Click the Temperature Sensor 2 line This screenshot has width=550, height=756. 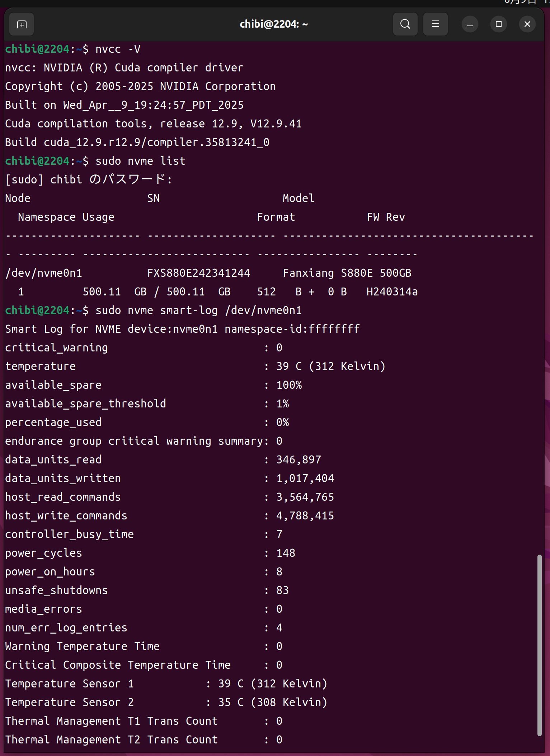click(166, 703)
